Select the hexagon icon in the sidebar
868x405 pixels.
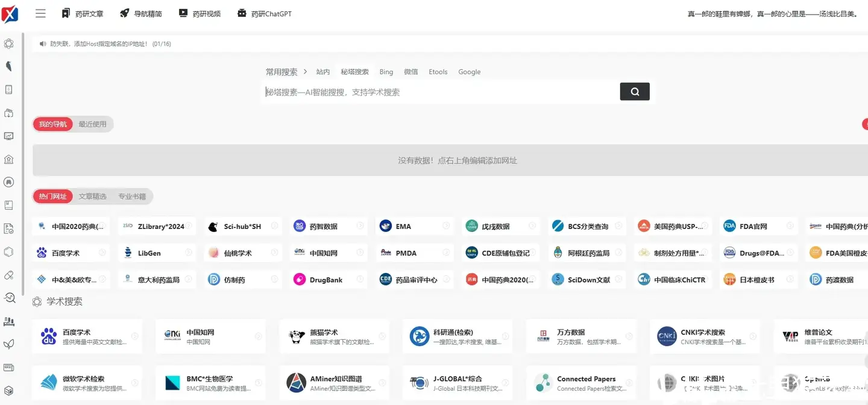pos(9,251)
